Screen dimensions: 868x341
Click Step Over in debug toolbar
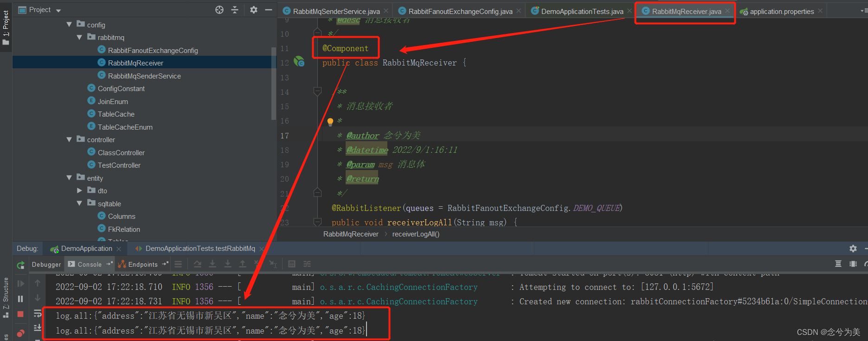[x=198, y=264]
